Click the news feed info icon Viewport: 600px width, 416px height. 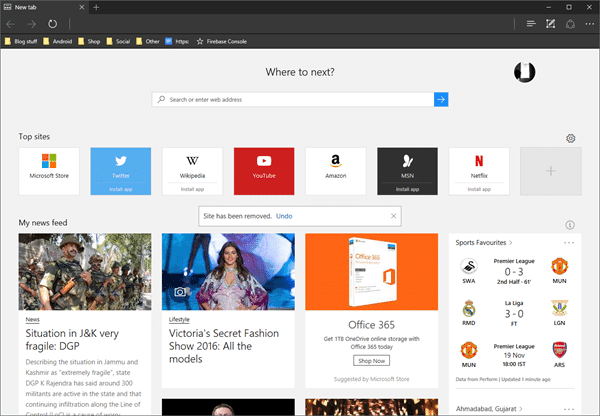point(570,225)
